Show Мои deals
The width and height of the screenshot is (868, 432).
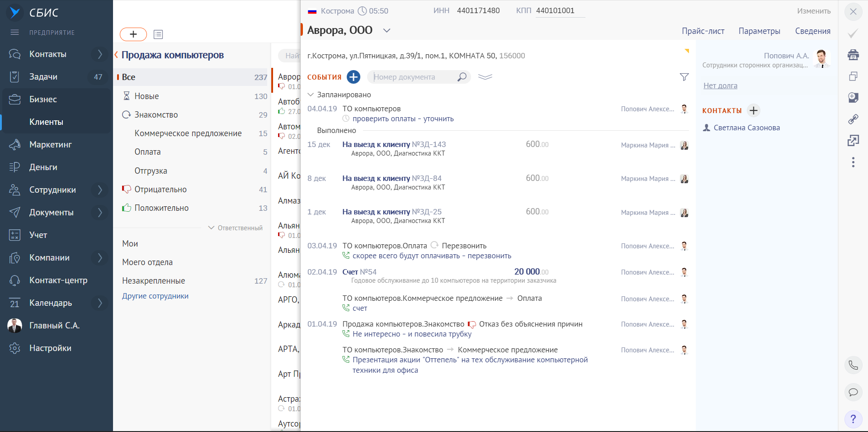click(x=130, y=244)
